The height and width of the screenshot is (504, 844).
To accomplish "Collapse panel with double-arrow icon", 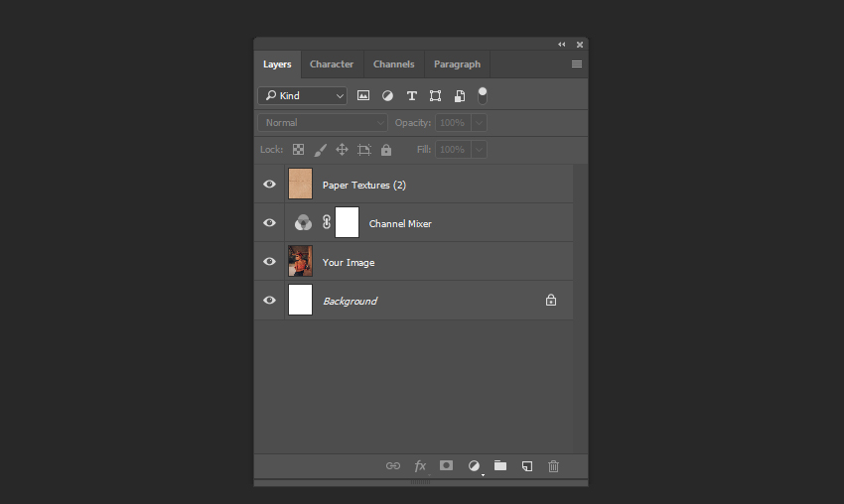I will [x=562, y=44].
